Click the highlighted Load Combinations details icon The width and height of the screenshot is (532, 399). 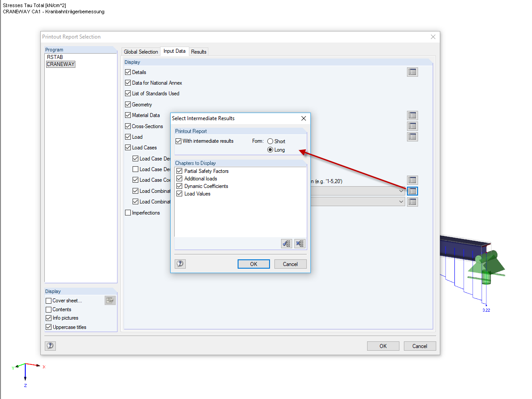point(412,191)
